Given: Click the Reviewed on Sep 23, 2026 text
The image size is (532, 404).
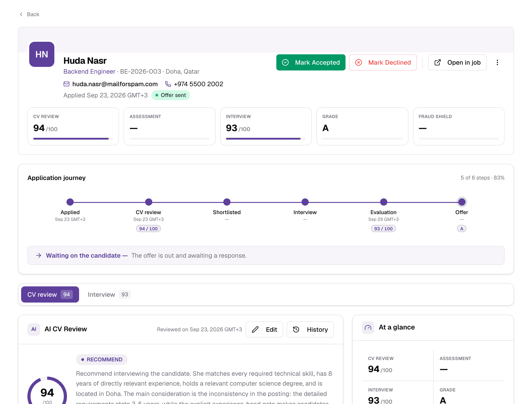Looking at the screenshot, I should (x=199, y=329).
